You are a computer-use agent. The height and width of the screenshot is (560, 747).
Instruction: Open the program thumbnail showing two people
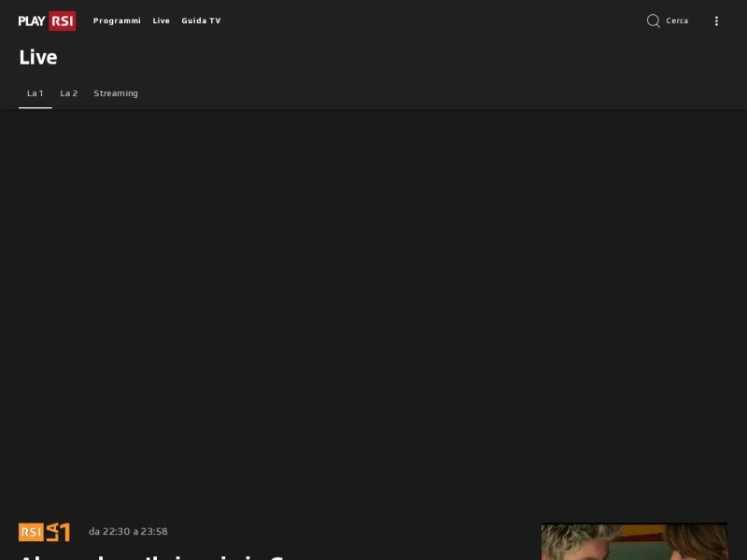point(635,541)
